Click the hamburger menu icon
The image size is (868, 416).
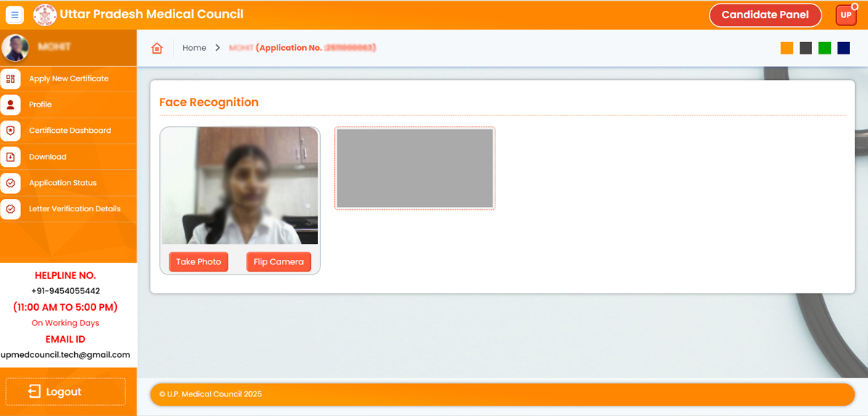15,15
